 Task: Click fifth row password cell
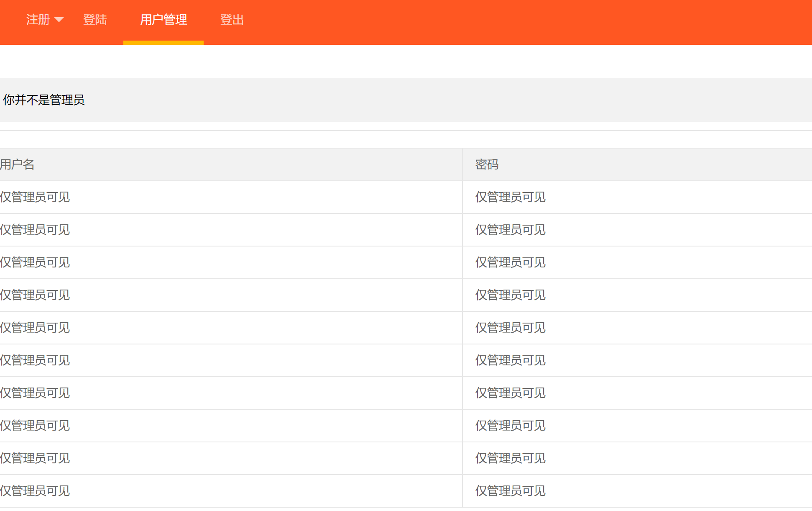click(510, 328)
